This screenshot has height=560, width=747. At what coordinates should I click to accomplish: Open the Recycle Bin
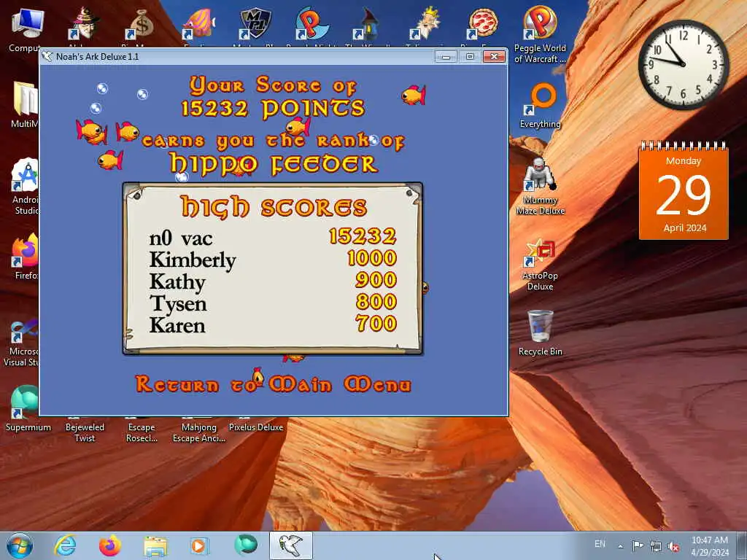[x=540, y=332]
